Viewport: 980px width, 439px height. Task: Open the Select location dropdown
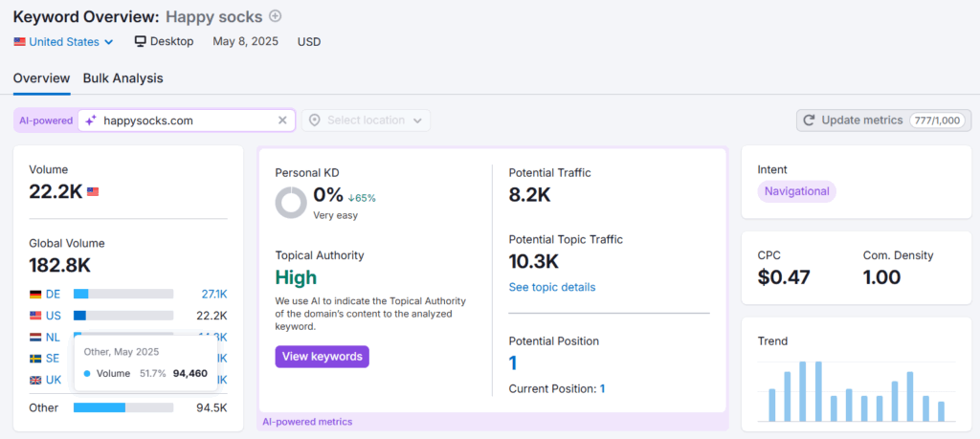point(367,121)
